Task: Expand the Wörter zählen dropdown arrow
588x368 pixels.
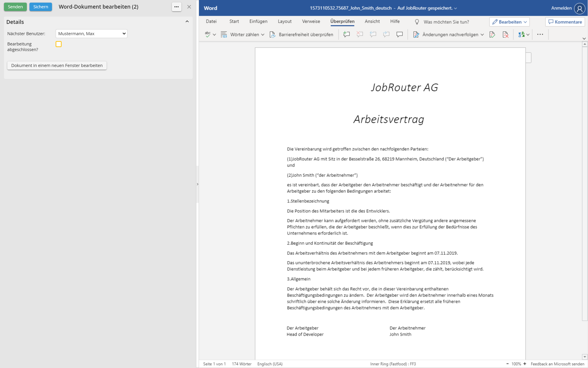Action: (x=263, y=35)
